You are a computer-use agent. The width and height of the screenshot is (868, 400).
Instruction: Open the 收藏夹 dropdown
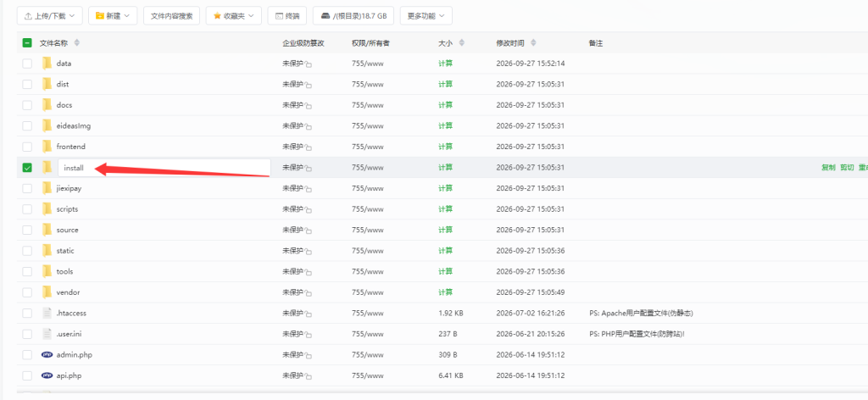pyautogui.click(x=234, y=16)
